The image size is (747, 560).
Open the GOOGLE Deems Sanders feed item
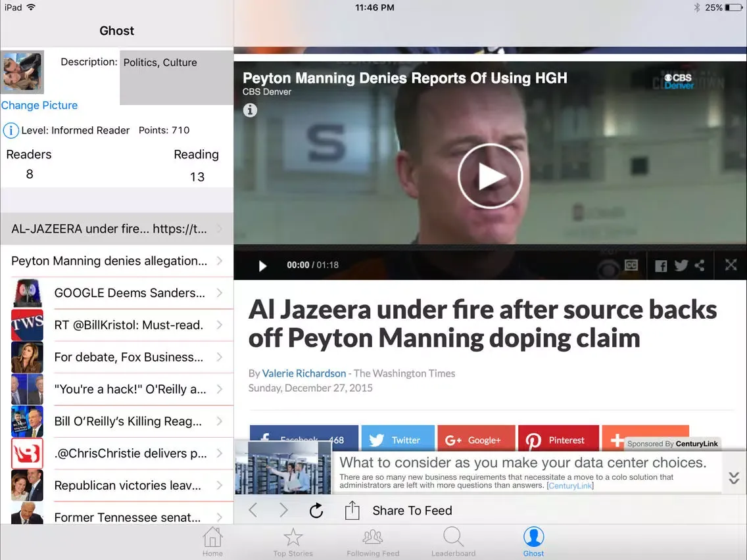(117, 293)
